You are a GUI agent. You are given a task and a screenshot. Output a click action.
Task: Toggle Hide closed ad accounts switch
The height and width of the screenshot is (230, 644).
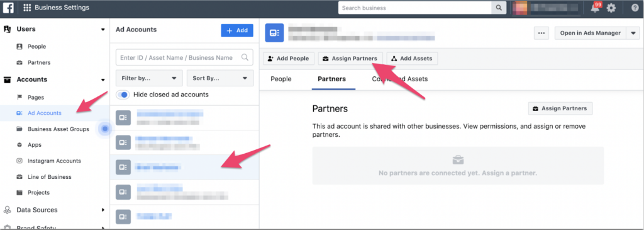coord(123,95)
